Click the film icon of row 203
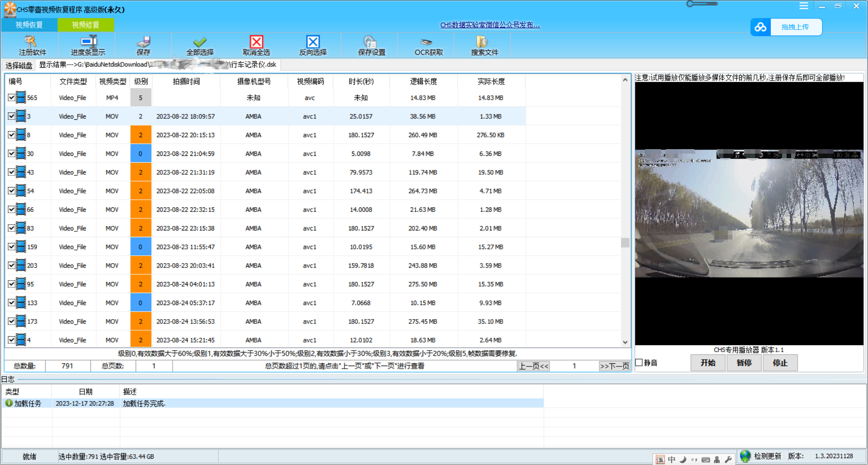Screen dimensions: 868x465 (21, 265)
